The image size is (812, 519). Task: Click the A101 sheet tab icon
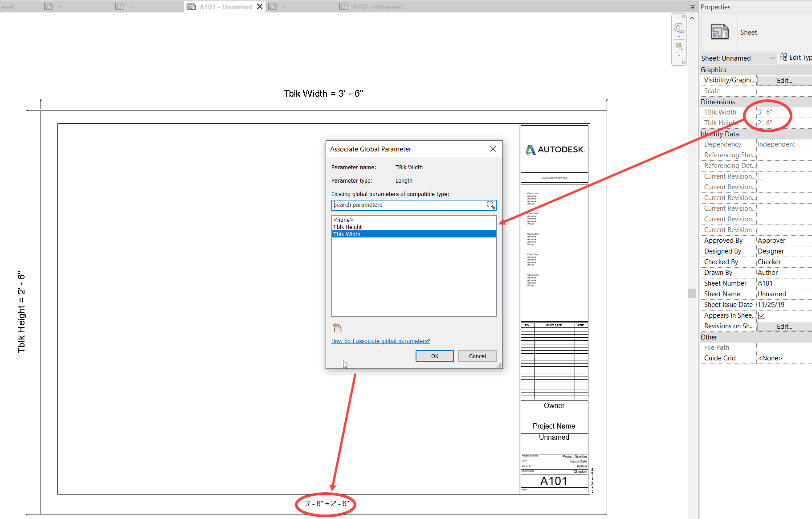(191, 7)
